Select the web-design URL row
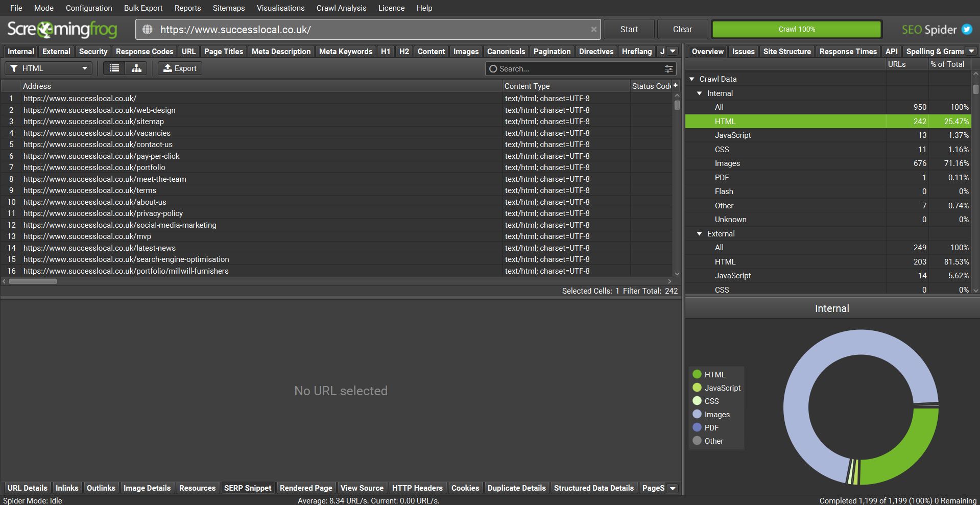Image resolution: width=980 pixels, height=505 pixels. click(x=337, y=110)
